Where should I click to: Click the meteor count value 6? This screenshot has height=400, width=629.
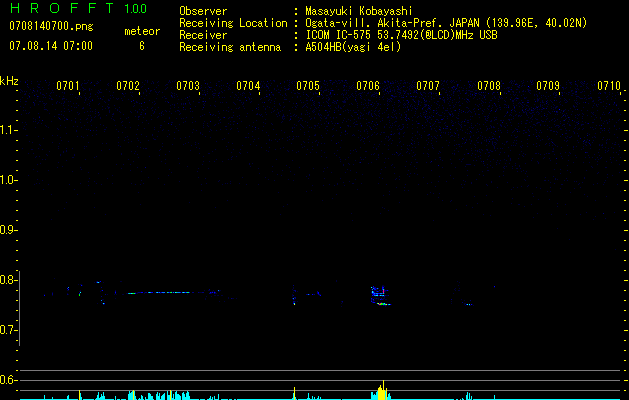click(142, 46)
